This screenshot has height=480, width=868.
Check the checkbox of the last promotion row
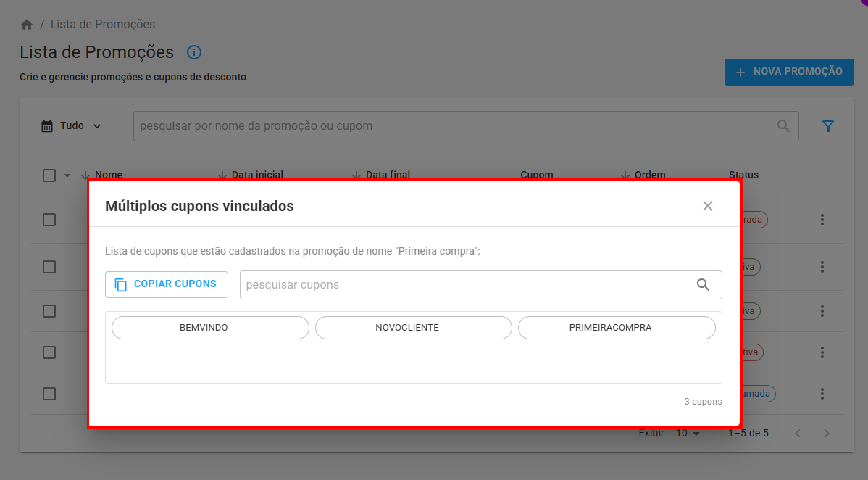click(x=48, y=394)
